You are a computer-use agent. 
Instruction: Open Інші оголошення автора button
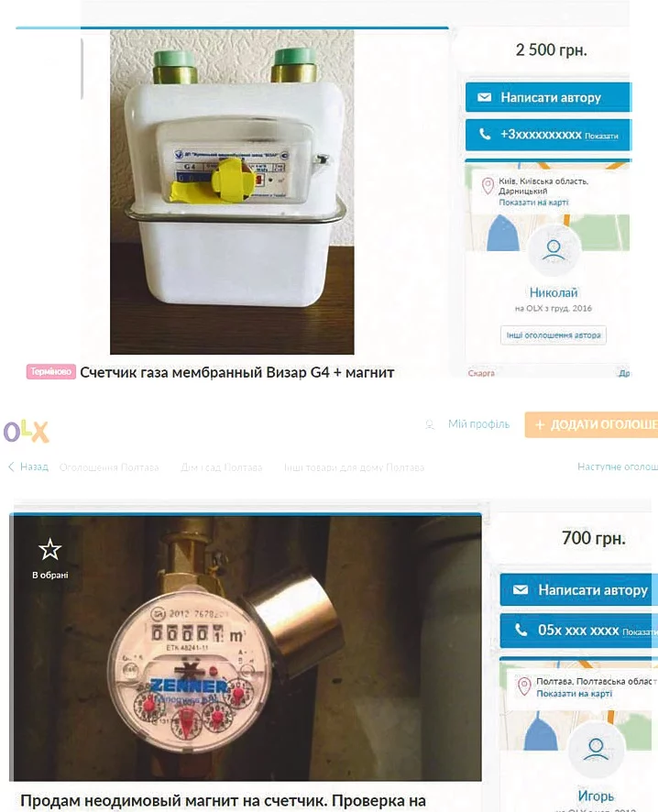click(553, 335)
